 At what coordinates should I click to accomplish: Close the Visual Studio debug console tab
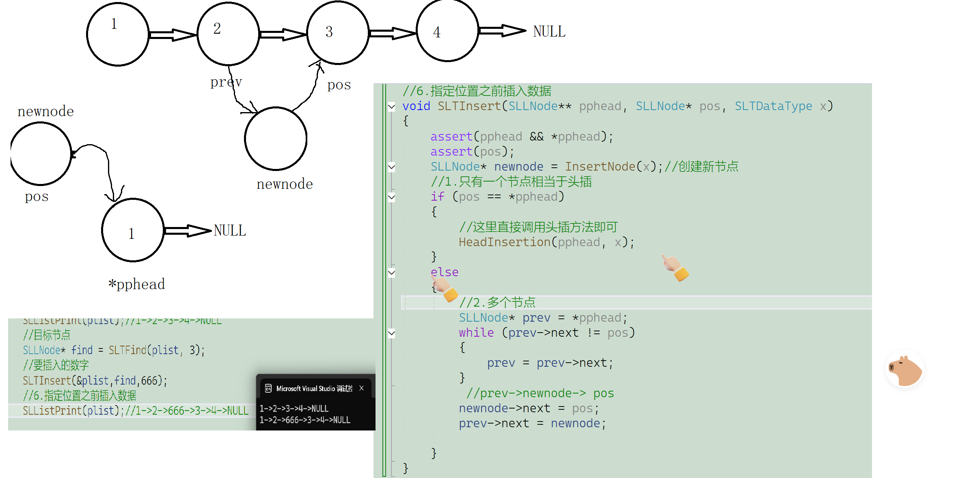(x=361, y=388)
